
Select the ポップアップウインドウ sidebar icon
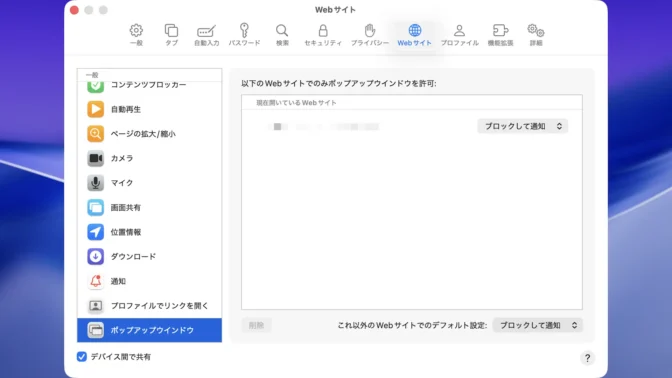click(96, 330)
